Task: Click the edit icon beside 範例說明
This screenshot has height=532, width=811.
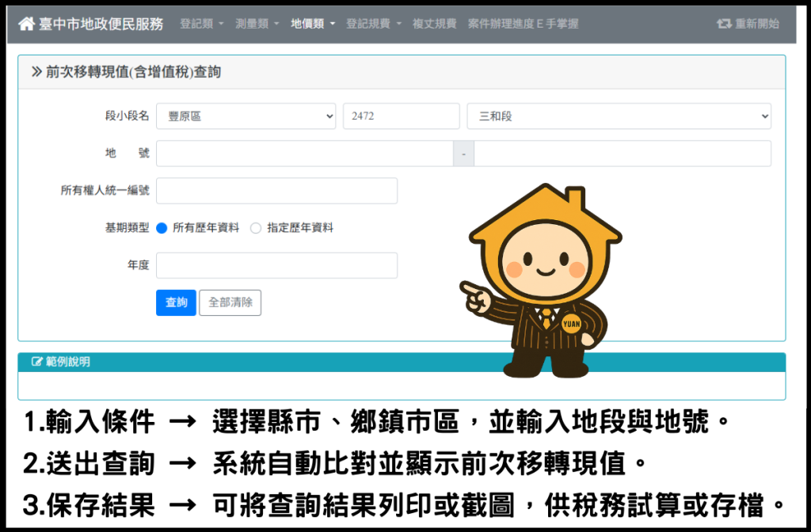Action: (x=36, y=362)
